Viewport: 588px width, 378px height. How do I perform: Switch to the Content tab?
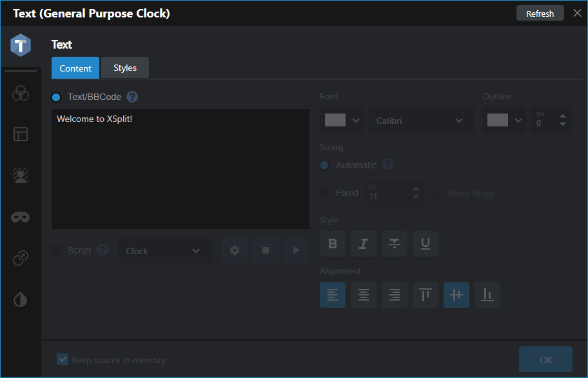click(x=75, y=68)
